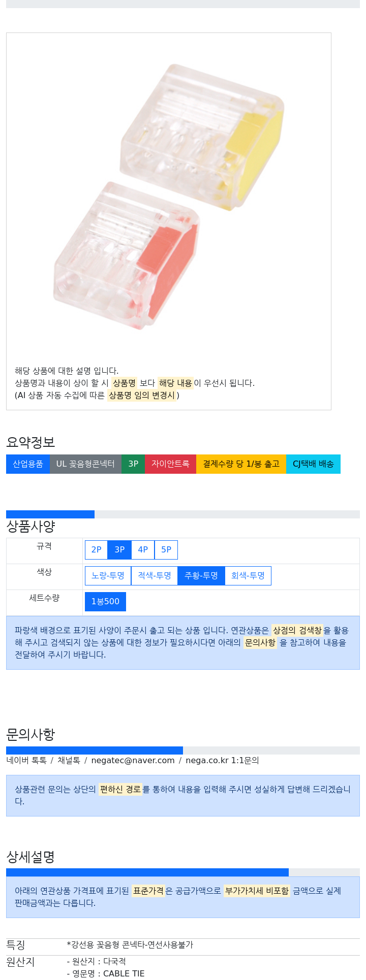Pick the 적색-투명 color option
The width and height of the screenshot is (366, 980).
155,576
